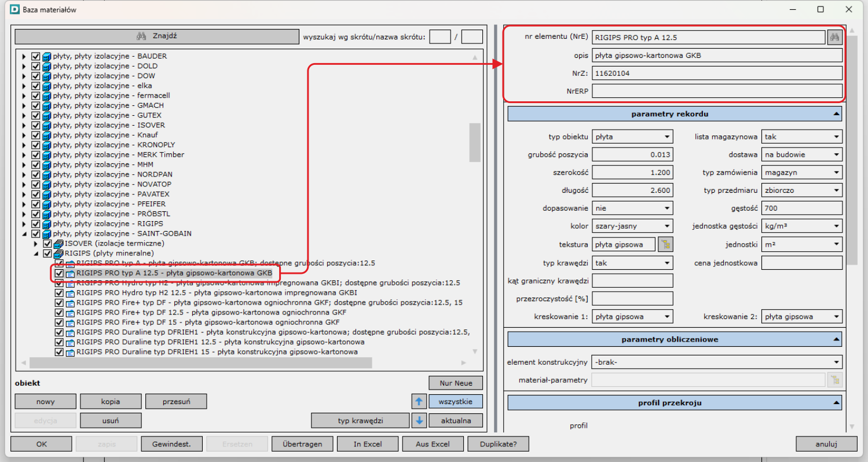Image resolution: width=868 pixels, height=462 pixels.
Task: Click the group icon of ISOVER (izolacje termiczne)
Action: tap(58, 244)
